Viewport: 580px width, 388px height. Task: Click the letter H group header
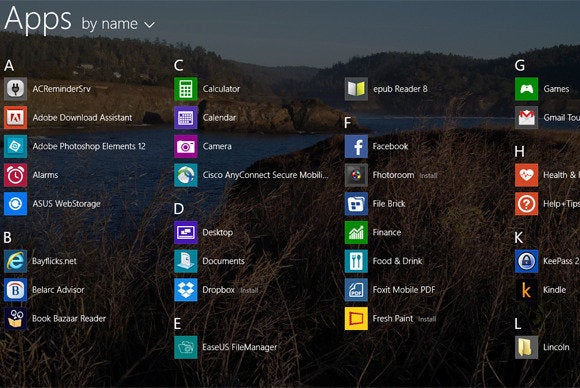coord(519,151)
